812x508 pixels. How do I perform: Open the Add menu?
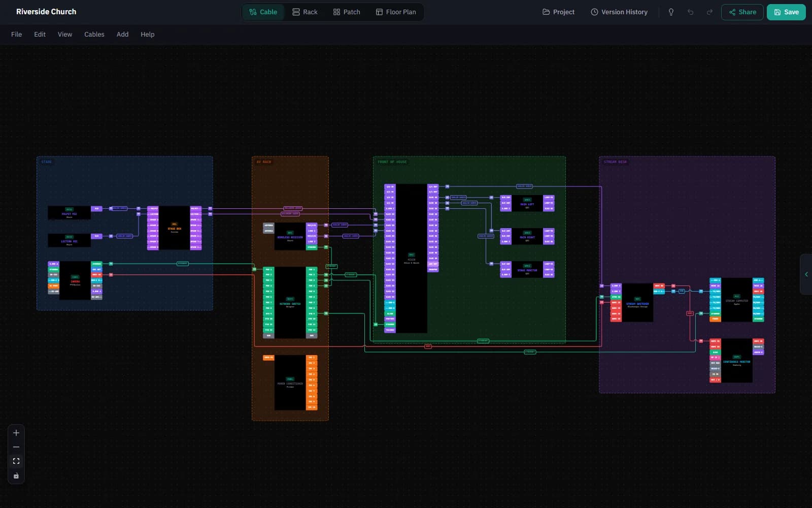coord(122,35)
